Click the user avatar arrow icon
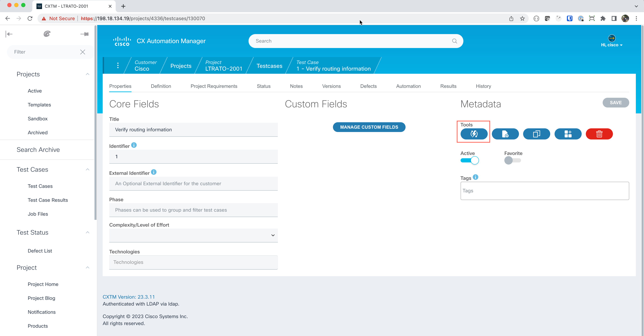This screenshot has width=644, height=336. (x=612, y=38)
